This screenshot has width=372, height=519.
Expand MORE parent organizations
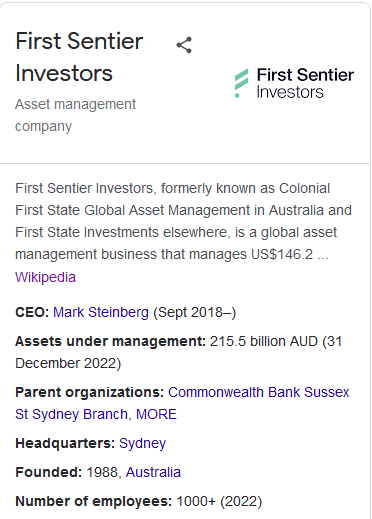156,414
